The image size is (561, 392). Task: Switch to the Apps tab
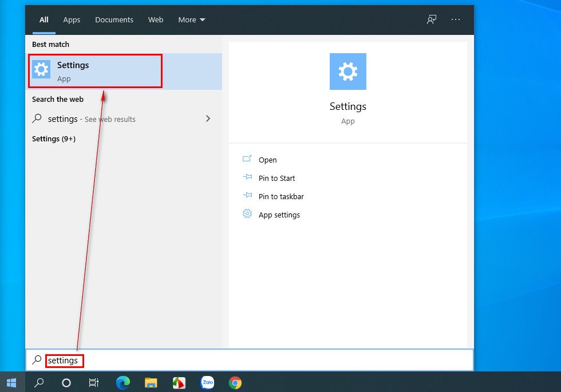click(72, 19)
